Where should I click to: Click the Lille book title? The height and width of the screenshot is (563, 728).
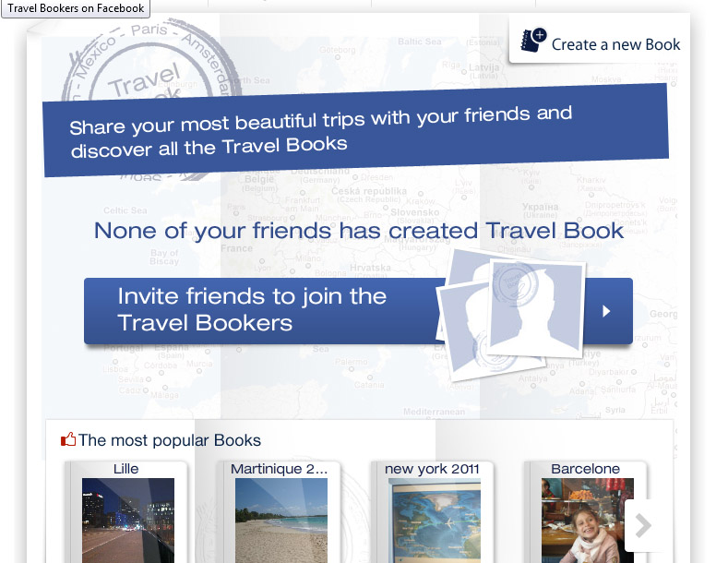point(125,469)
